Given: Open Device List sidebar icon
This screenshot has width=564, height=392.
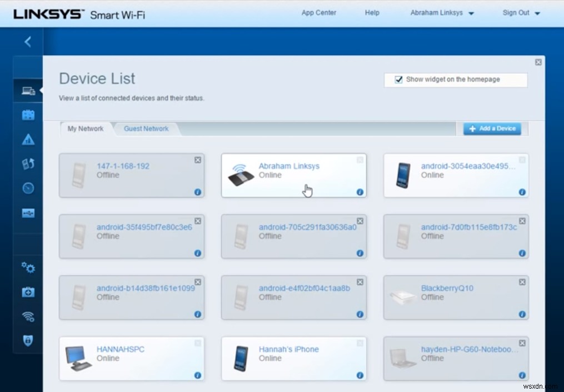Looking at the screenshot, I should tap(28, 91).
